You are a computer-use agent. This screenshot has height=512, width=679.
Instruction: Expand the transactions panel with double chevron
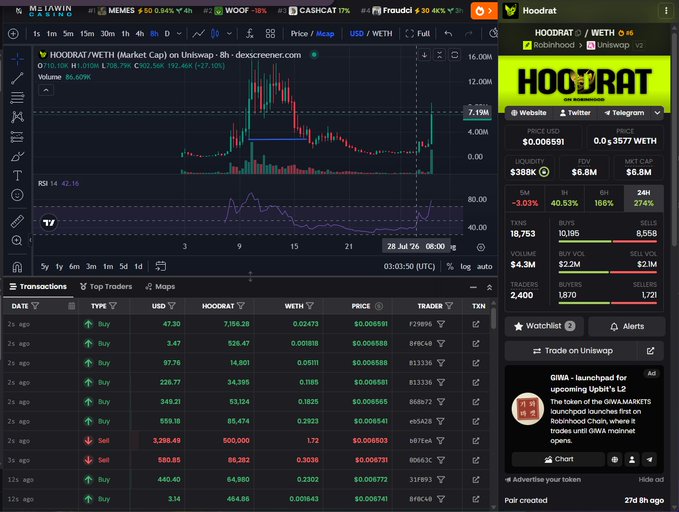point(489,287)
